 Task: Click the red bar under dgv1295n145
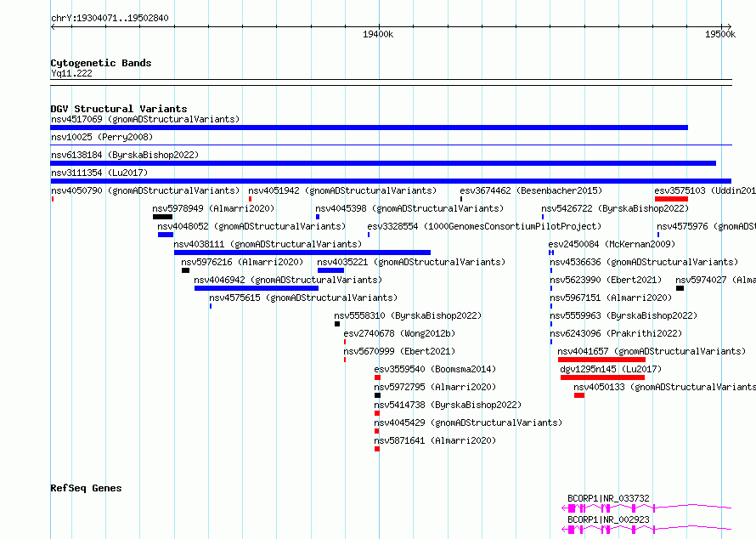603,377
